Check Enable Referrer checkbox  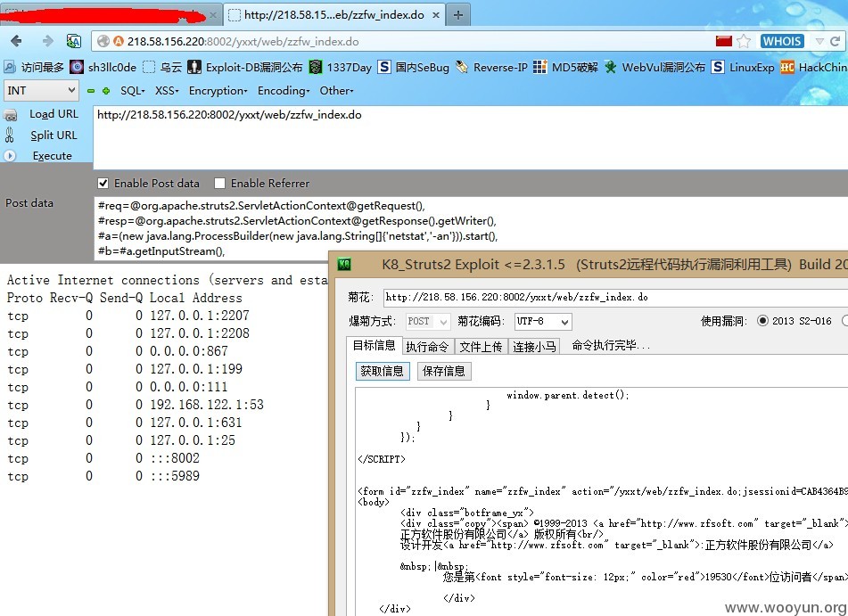[x=219, y=184]
